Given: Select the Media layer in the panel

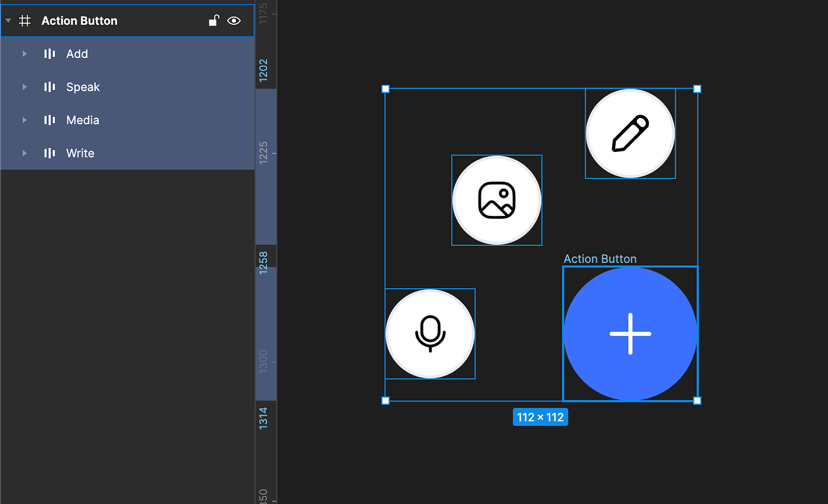Looking at the screenshot, I should 83,120.
